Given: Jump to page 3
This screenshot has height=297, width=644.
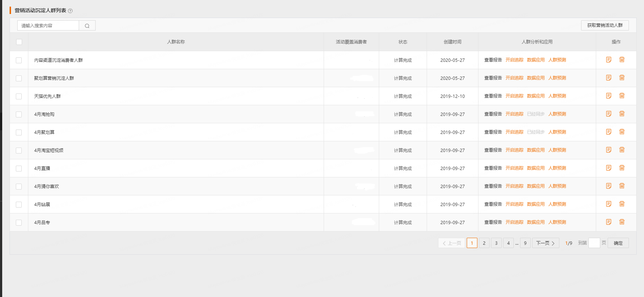Looking at the screenshot, I should tap(496, 243).
